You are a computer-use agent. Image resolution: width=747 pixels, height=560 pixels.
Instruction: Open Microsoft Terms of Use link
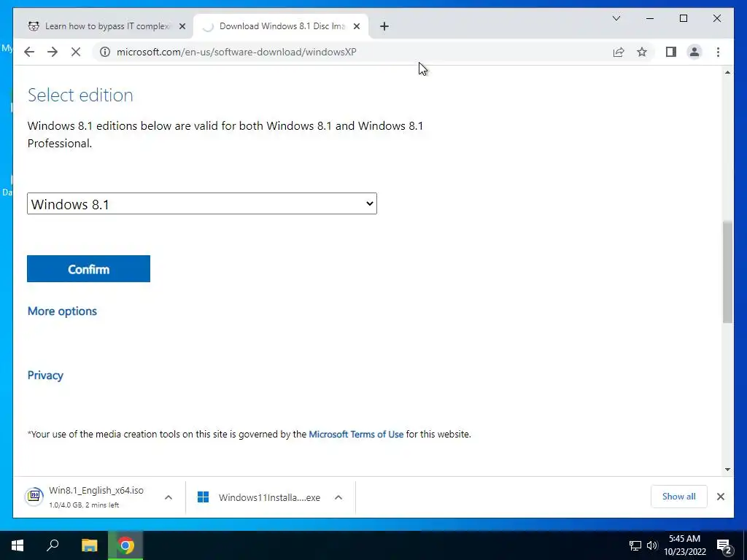point(356,435)
